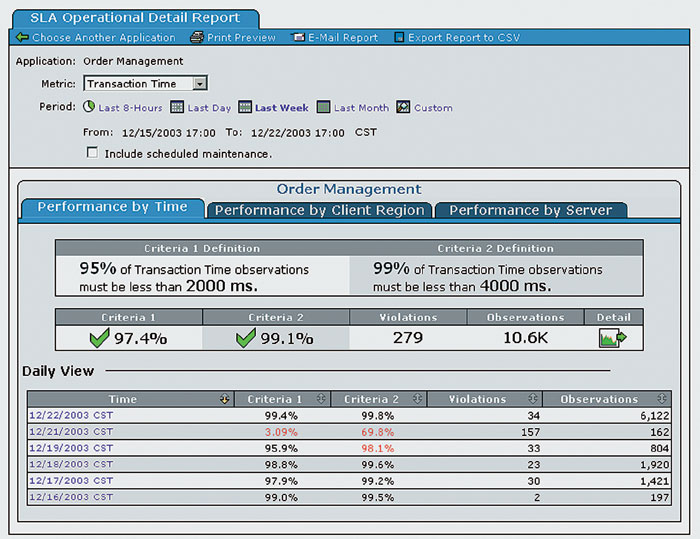Viewport: 700px width, 539px height.
Task: Sort the Observations column using its arrow
Action: click(662, 399)
